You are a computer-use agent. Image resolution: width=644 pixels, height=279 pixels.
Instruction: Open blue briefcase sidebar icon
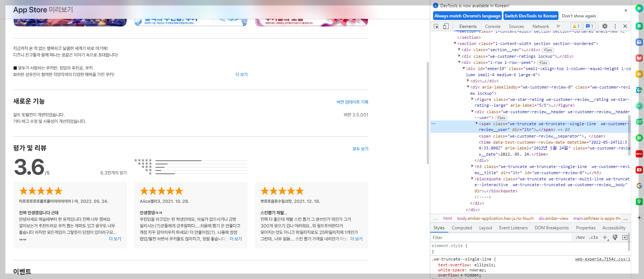click(639, 42)
